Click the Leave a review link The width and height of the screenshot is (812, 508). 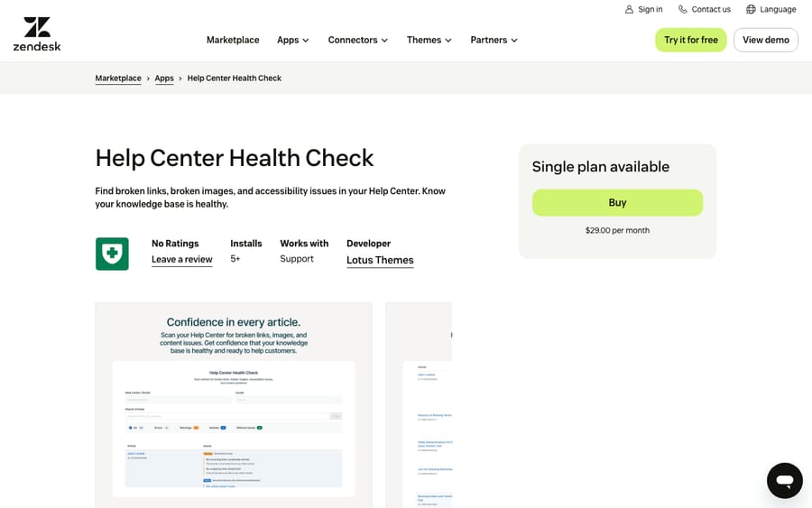(x=181, y=260)
